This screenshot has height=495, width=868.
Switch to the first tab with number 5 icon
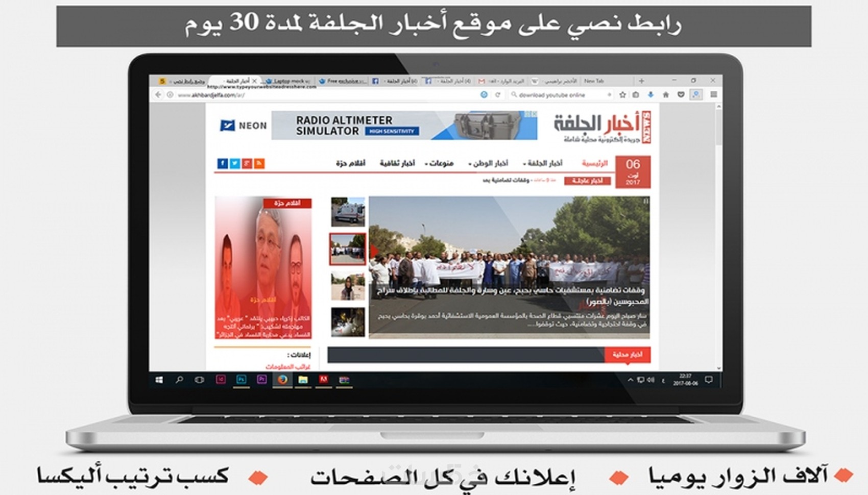click(182, 81)
